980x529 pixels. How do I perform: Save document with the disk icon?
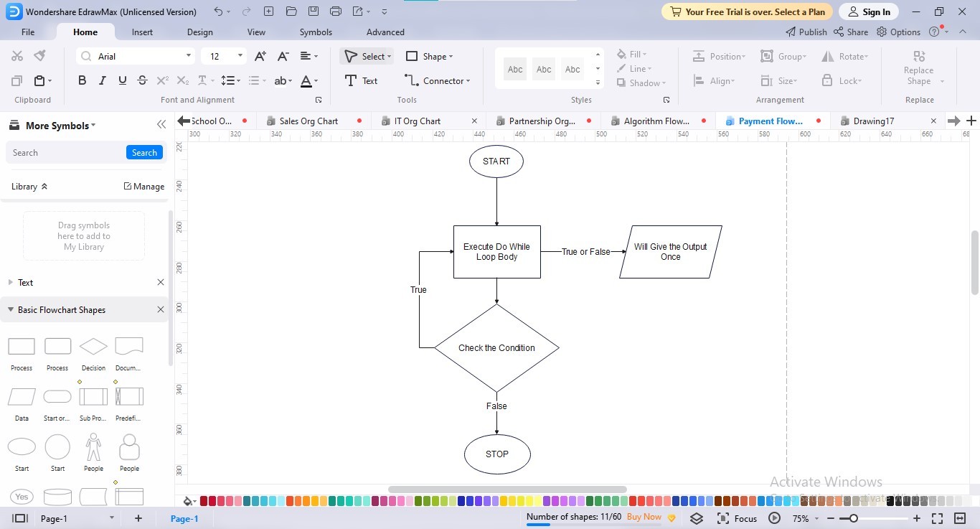click(x=314, y=11)
